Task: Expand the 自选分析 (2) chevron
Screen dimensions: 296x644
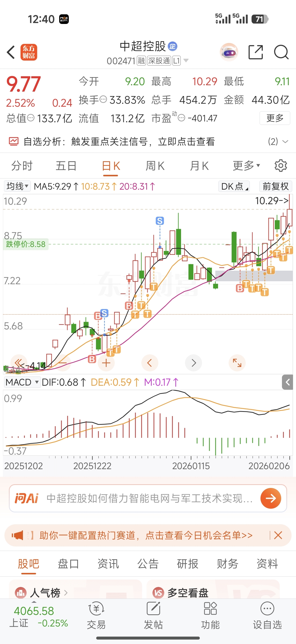Action: click(285, 142)
